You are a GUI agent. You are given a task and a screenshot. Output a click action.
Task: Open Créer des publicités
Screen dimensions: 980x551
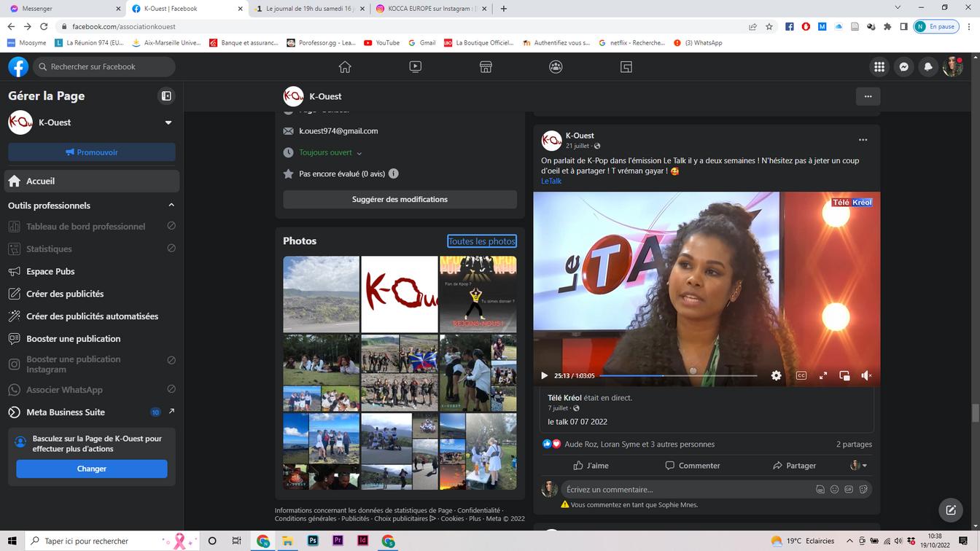click(x=92, y=294)
